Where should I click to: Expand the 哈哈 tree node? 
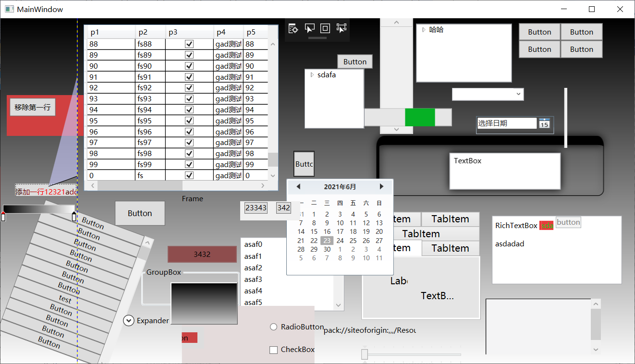click(x=424, y=30)
